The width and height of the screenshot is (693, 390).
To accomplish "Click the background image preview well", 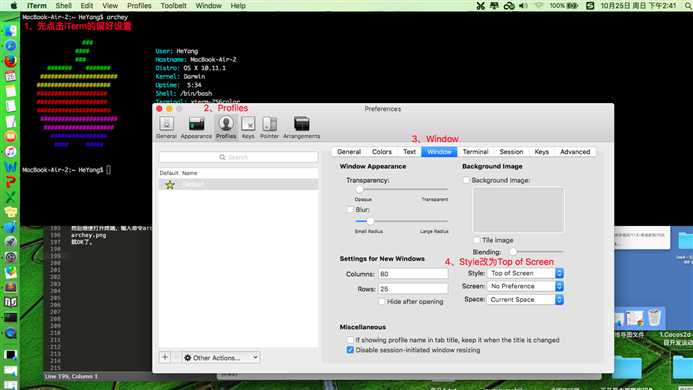I will [518, 210].
